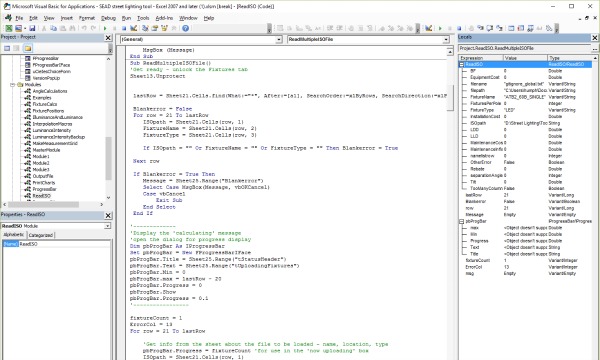The image size is (600, 360).
Task: Open the Edit menu
Action: click(x=34, y=18)
